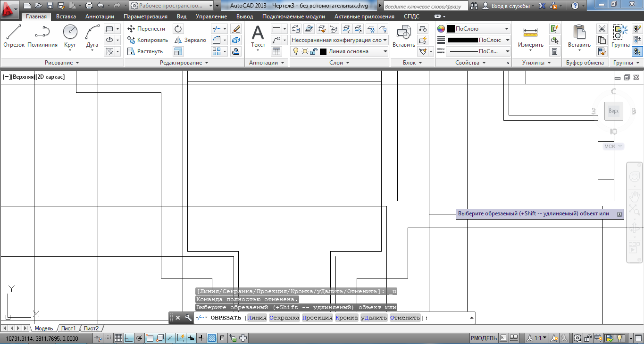This screenshot has width=644, height=344.
Task: Insert a table with Table icon
Action: coord(276,51)
